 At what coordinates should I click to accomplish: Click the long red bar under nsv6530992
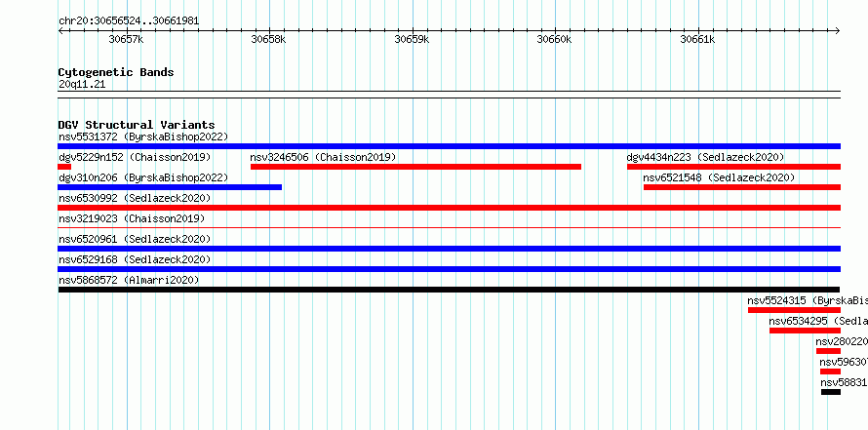coord(449,208)
